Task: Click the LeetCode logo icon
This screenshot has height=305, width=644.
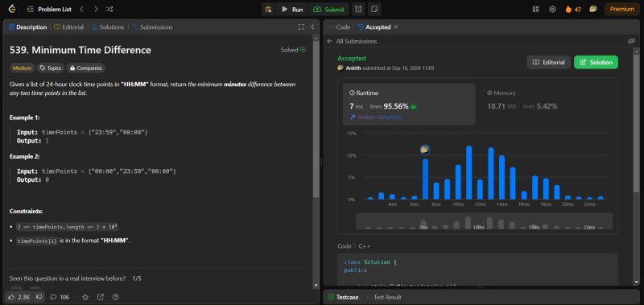Action: [12, 9]
